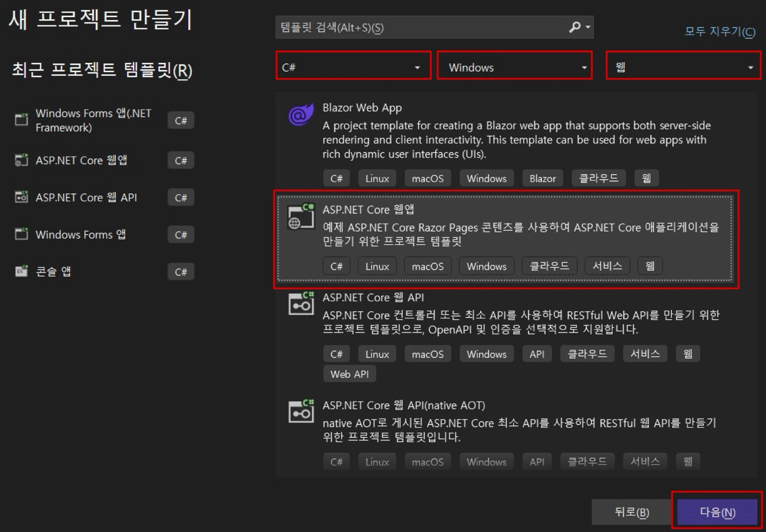Click the Windows Forms 앱(.NET Framework) recent item icon
This screenshot has height=532, width=766.
coord(21,120)
